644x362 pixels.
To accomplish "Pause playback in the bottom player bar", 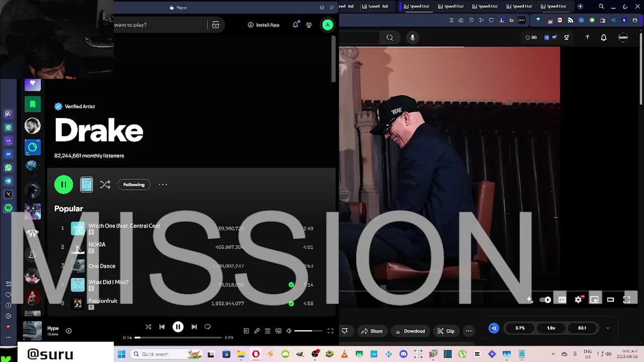I will [x=178, y=327].
